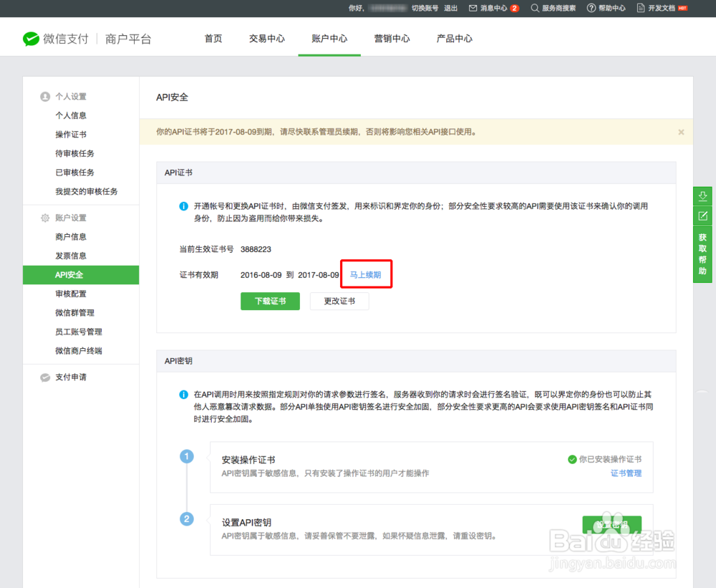Click the 开发文档 document icon

pyautogui.click(x=639, y=8)
